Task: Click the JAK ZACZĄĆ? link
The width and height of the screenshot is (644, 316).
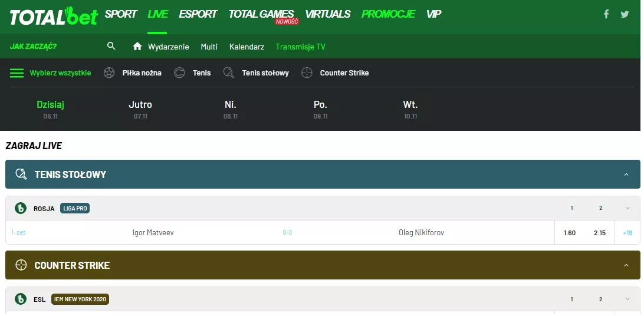Action: point(33,47)
